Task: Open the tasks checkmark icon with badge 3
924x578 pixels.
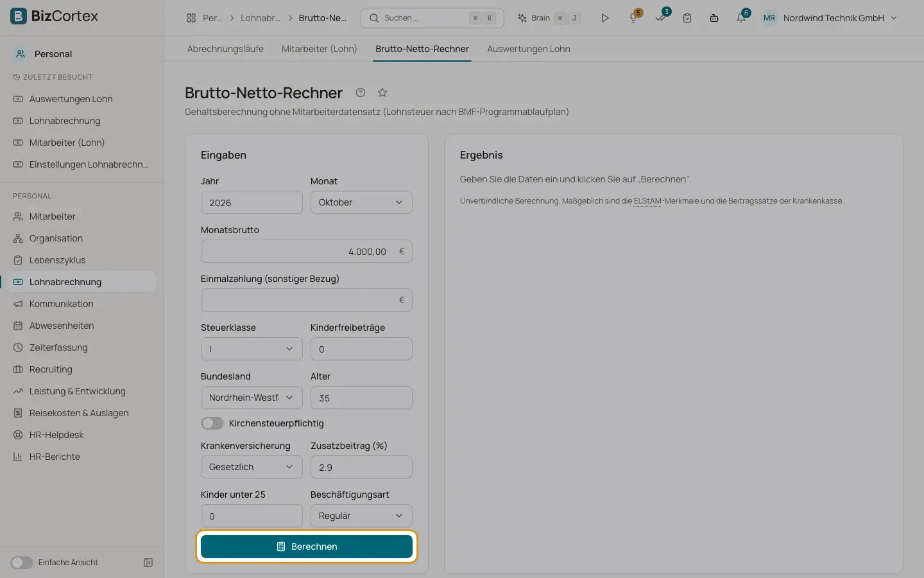Action: (x=661, y=17)
